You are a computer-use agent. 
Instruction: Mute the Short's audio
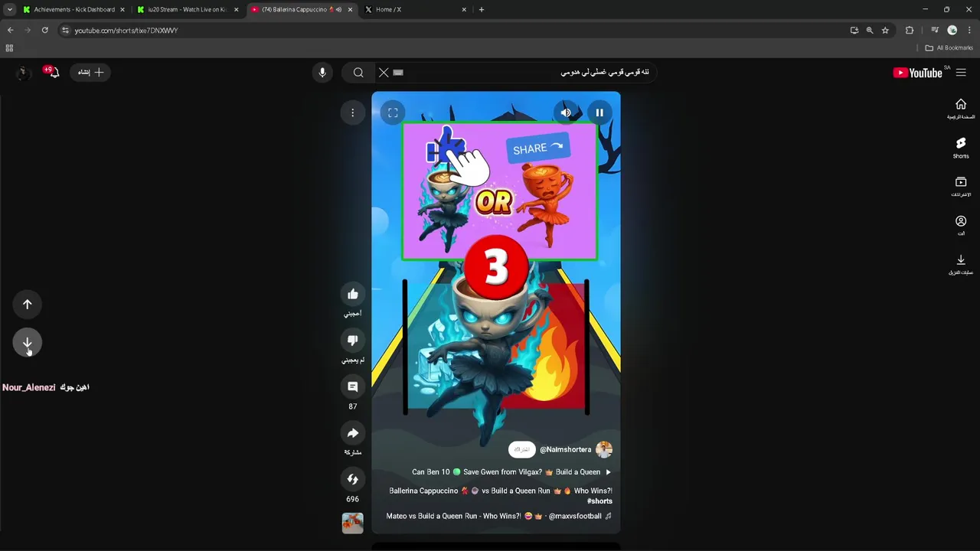566,112
